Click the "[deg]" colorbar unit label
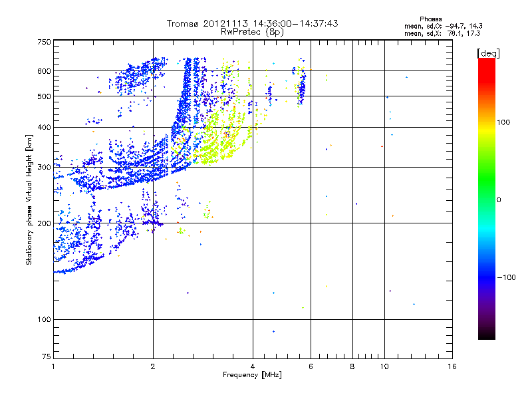This screenshot has height=399, width=532. [x=488, y=53]
